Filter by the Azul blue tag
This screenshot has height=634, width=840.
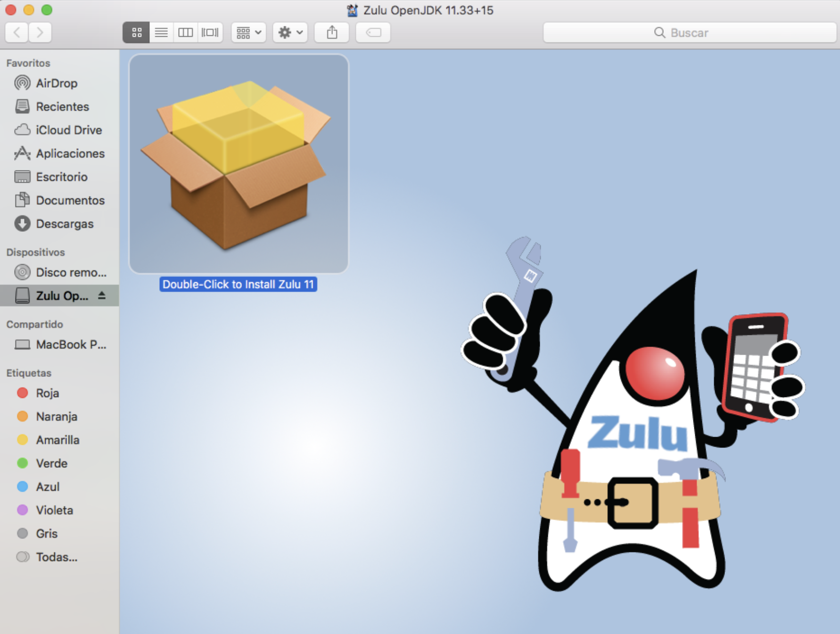pos(59,487)
